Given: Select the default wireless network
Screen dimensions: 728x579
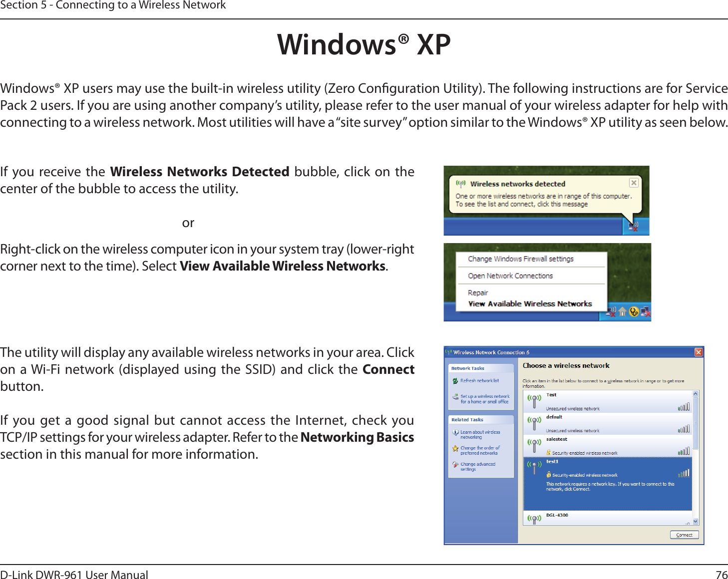Looking at the screenshot, I should pos(607,424).
